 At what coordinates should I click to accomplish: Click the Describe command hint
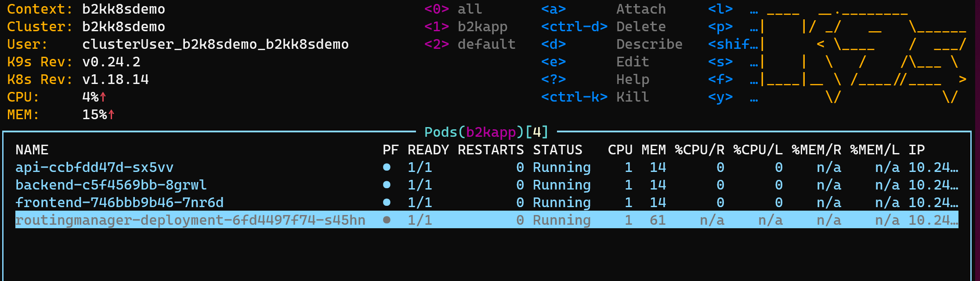pos(649,44)
